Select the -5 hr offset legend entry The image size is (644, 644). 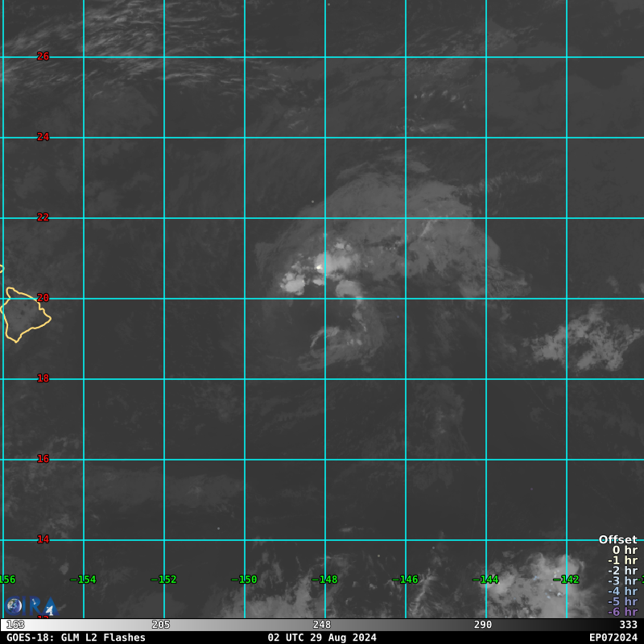click(x=622, y=602)
